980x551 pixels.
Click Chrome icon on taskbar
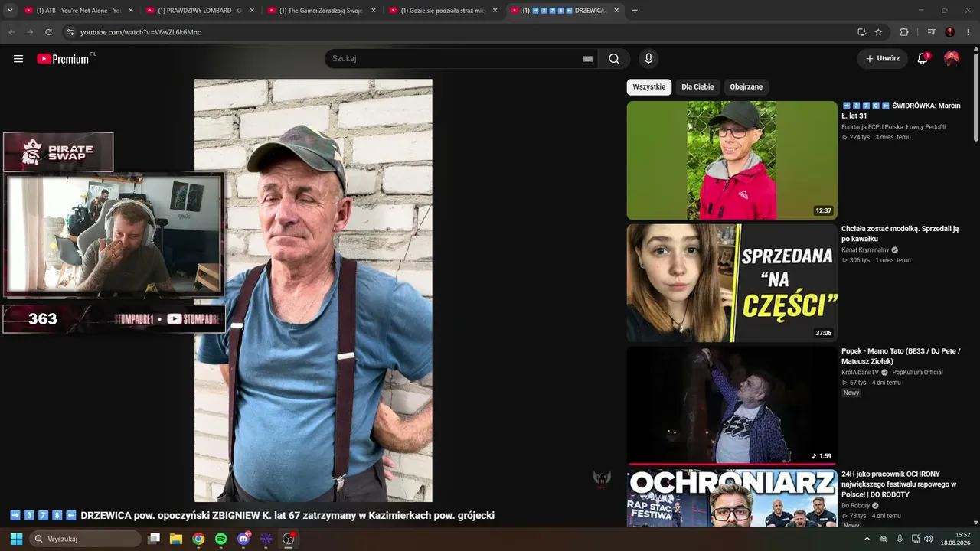(x=198, y=539)
